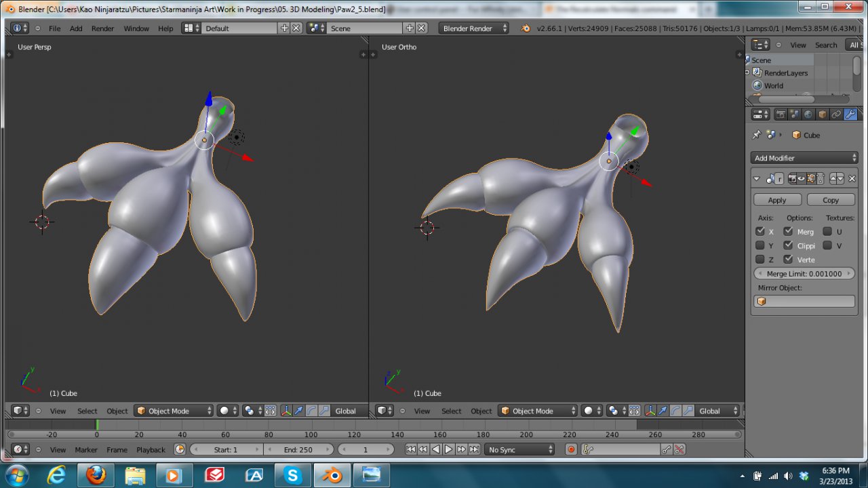Open the Render menu in top bar
This screenshot has height=488, width=868.
(x=102, y=28)
